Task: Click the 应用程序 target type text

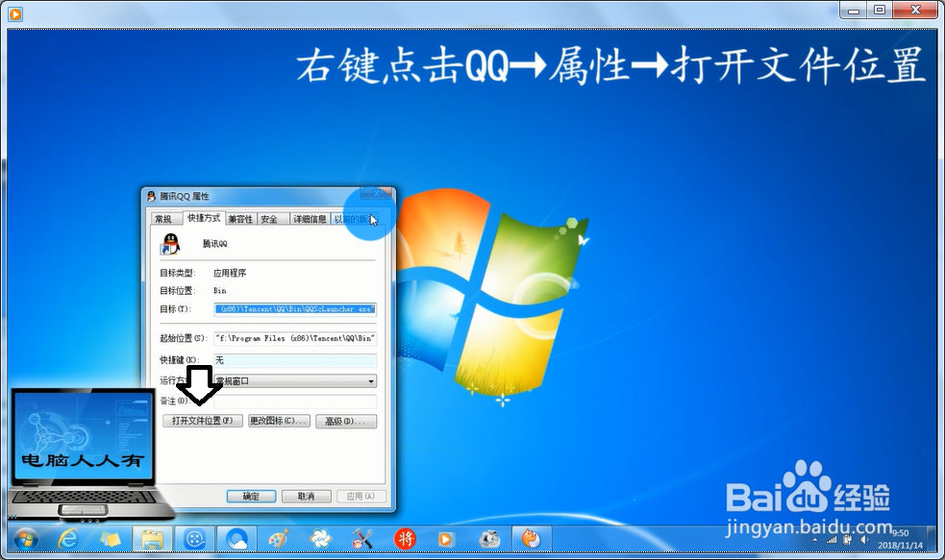Action: coord(230,273)
